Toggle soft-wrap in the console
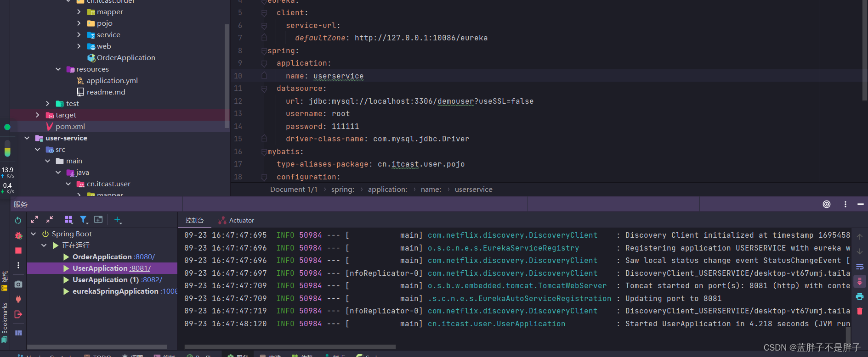Viewport: 868px width, 357px height. click(860, 267)
